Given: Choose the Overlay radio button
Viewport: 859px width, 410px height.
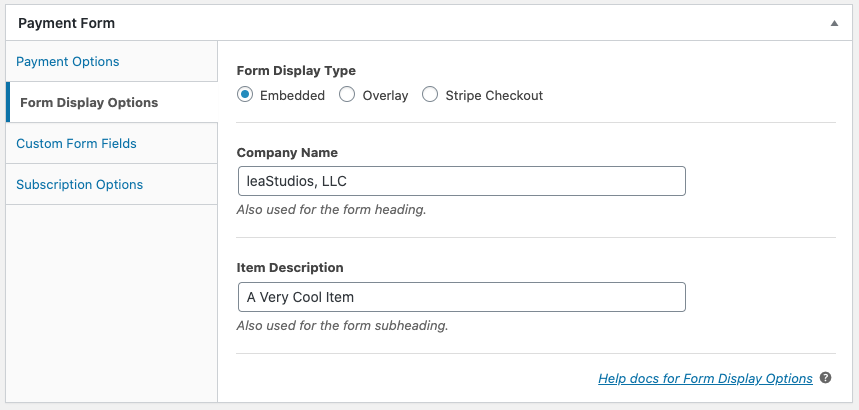Looking at the screenshot, I should coord(347,95).
